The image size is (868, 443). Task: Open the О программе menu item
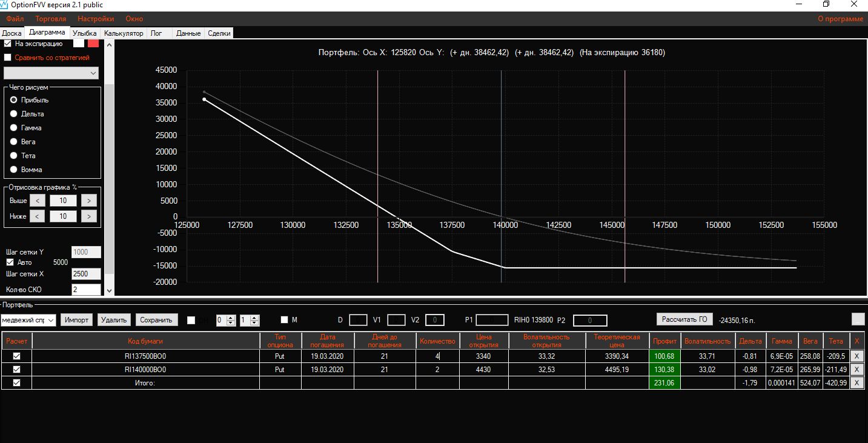click(x=841, y=19)
